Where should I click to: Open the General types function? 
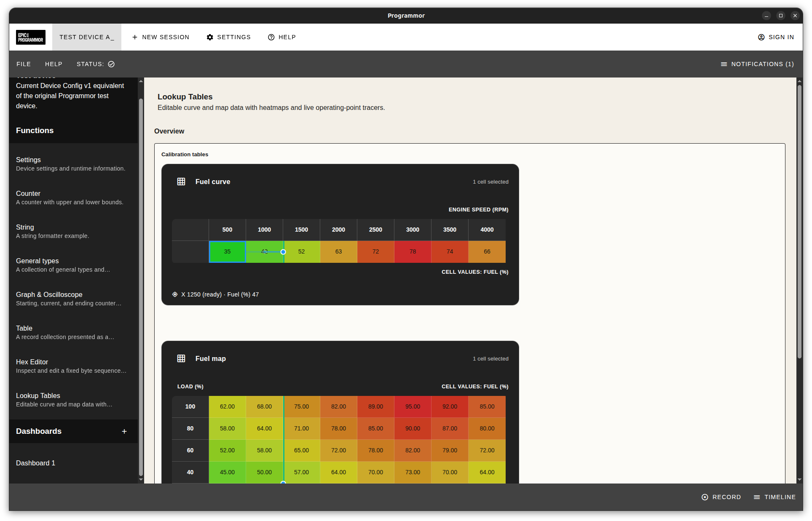(73, 265)
